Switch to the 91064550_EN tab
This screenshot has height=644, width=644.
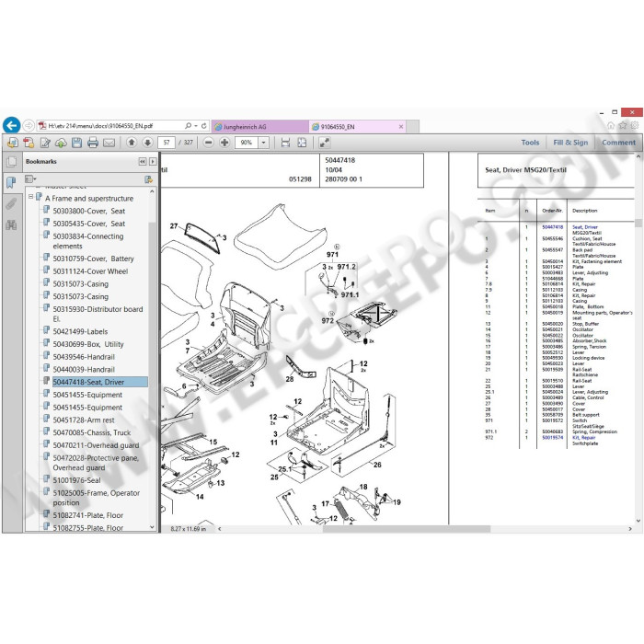click(x=357, y=127)
